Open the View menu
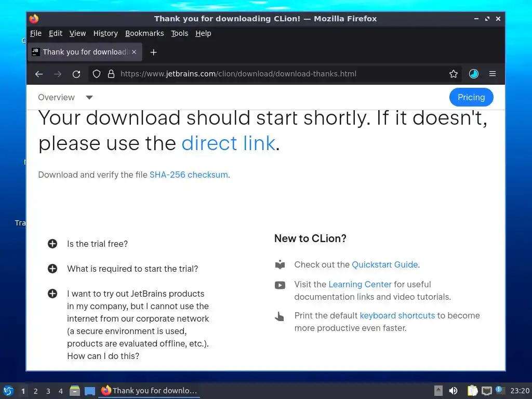 [78, 33]
